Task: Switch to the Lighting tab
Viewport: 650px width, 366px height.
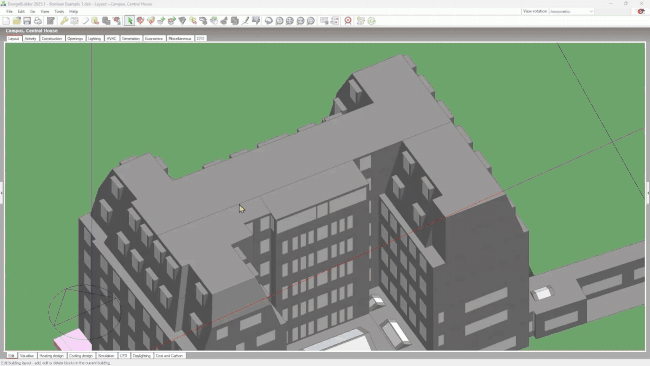Action: point(95,39)
